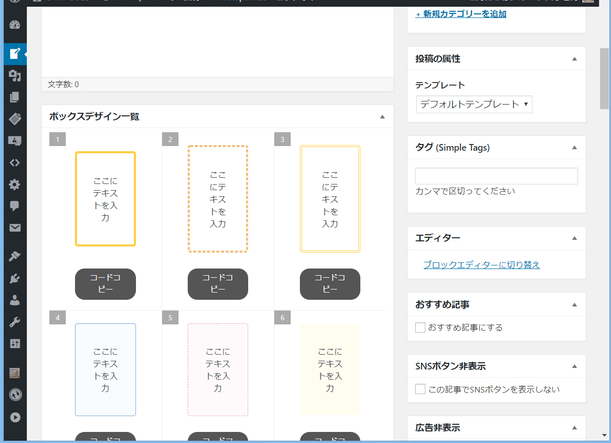Click the Simple Tags input field
Screen dimensions: 611x443
[496, 176]
